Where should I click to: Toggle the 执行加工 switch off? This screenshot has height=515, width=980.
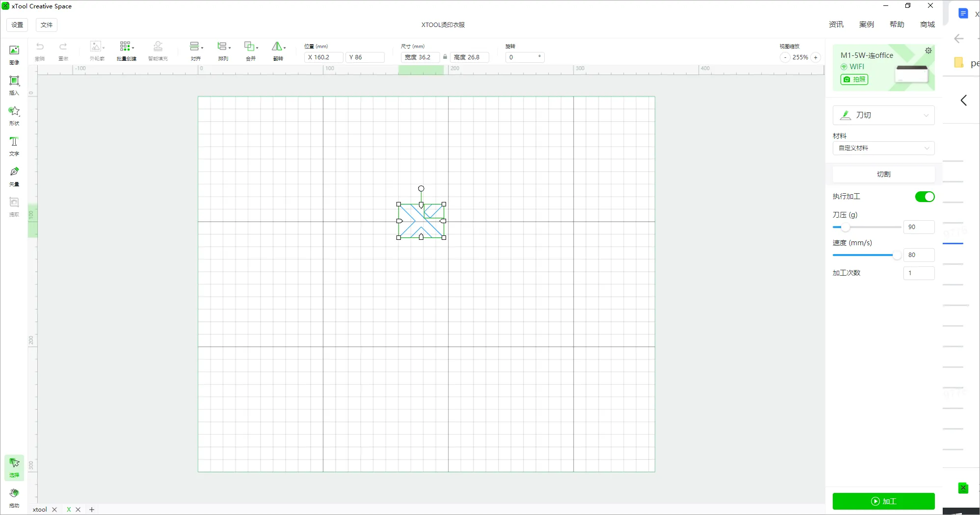tap(925, 197)
